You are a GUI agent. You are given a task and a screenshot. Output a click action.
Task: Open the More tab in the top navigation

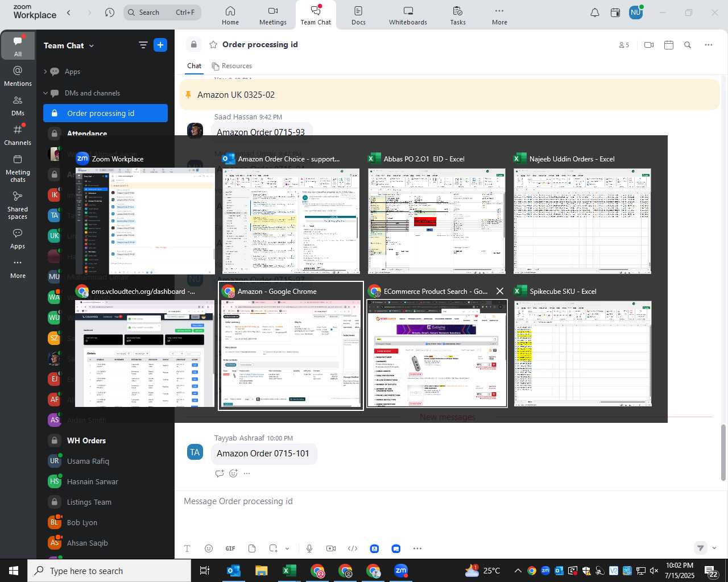click(499, 15)
